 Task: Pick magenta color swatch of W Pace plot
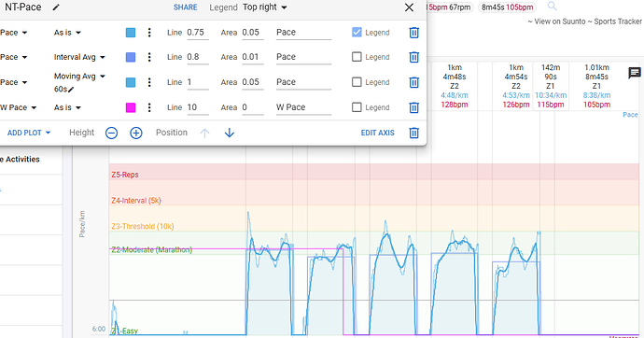click(131, 107)
